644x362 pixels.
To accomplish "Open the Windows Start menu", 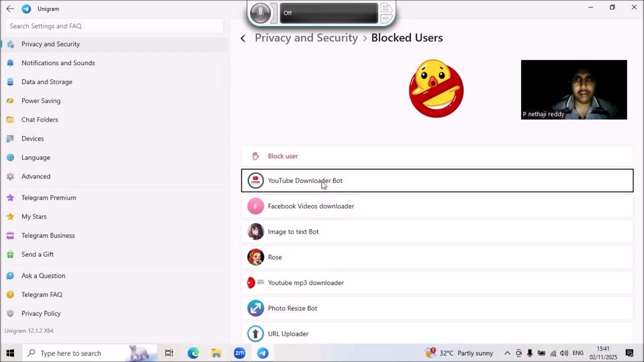I will [10, 353].
